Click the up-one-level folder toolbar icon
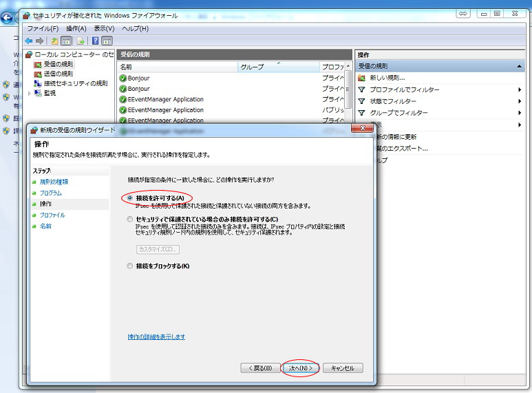Viewport: 532px width, 393px height. [x=54, y=41]
